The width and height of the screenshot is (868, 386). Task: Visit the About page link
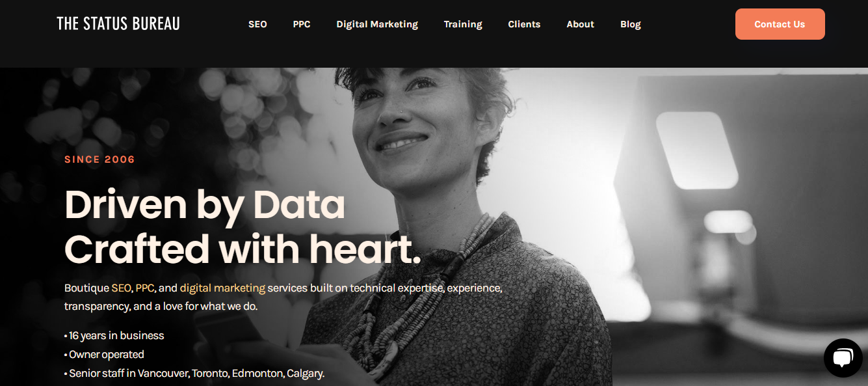(x=580, y=24)
